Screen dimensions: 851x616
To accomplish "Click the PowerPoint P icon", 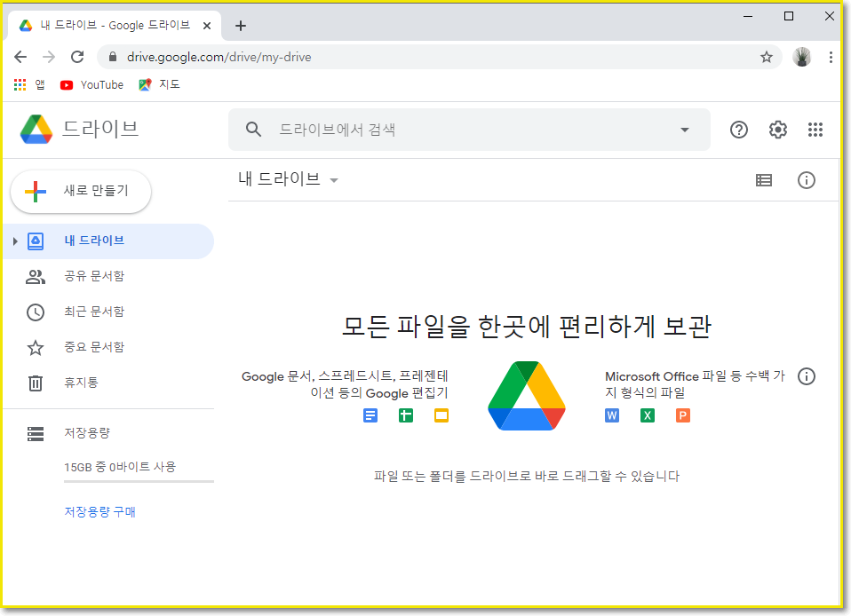I will pyautogui.click(x=683, y=416).
